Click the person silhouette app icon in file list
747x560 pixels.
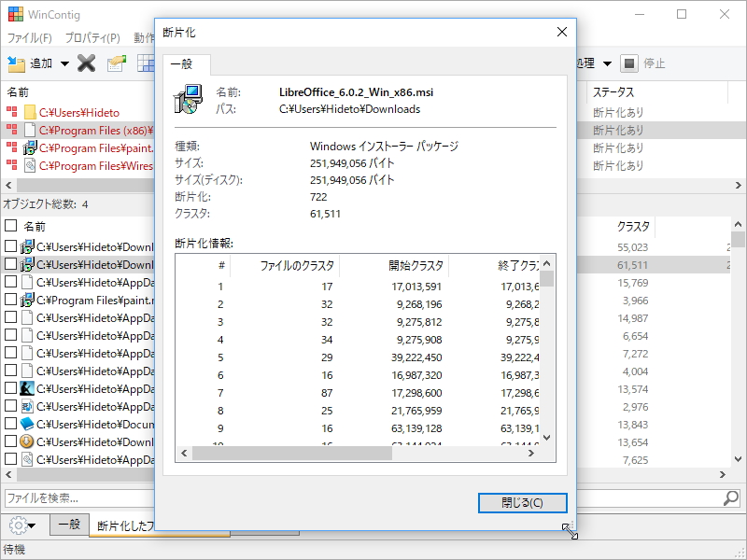point(27,388)
